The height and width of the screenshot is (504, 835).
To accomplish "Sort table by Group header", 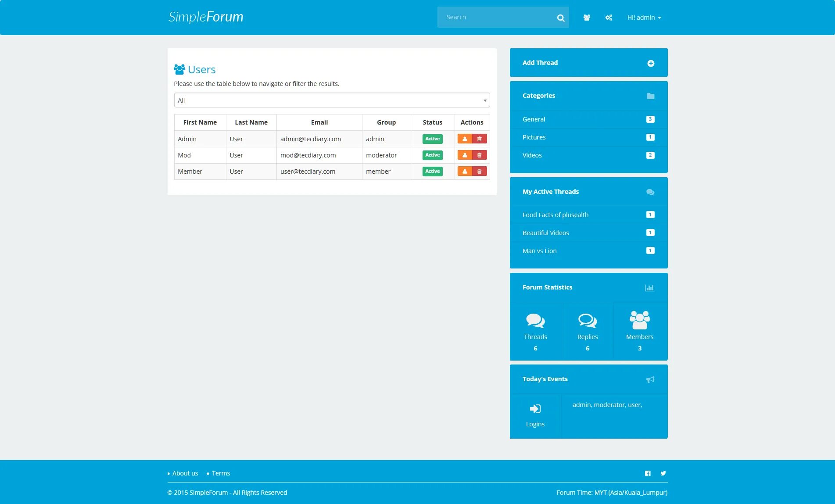I will pyautogui.click(x=386, y=122).
